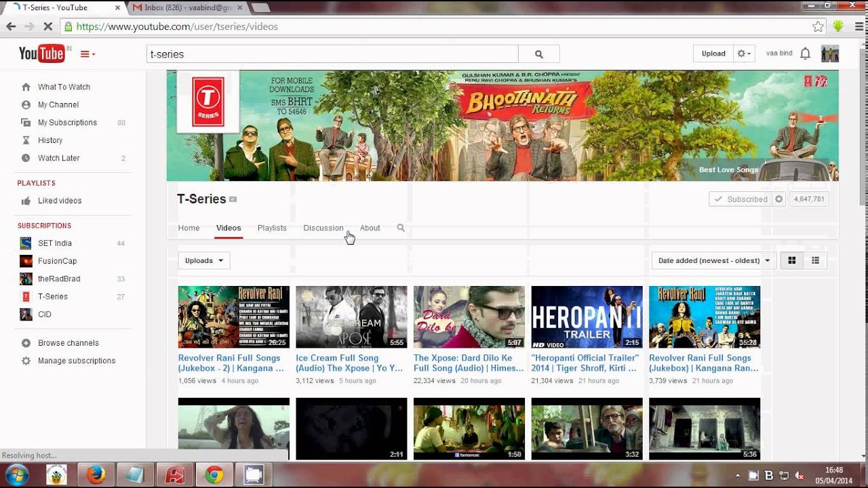Open the Date added sort dropdown
This screenshot has width=868, height=488.
[714, 260]
